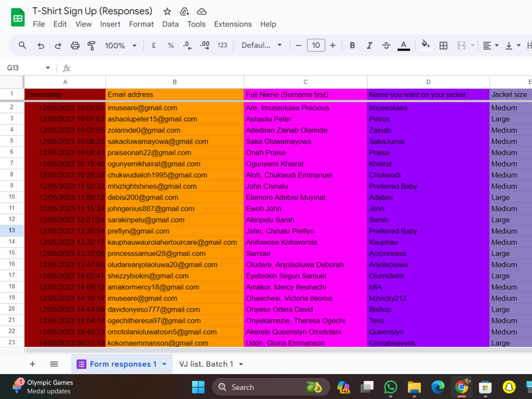The height and width of the screenshot is (399, 532).
Task: Open the View menu
Action: tap(84, 24)
